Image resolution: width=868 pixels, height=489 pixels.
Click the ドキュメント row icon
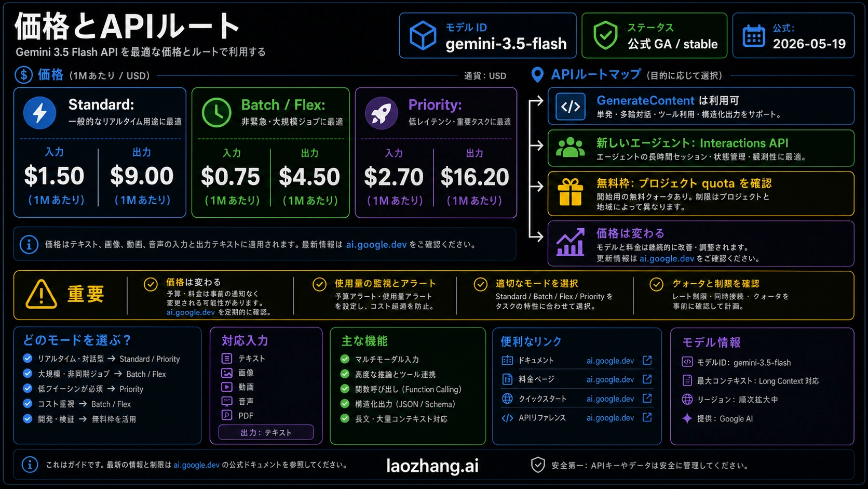click(507, 360)
